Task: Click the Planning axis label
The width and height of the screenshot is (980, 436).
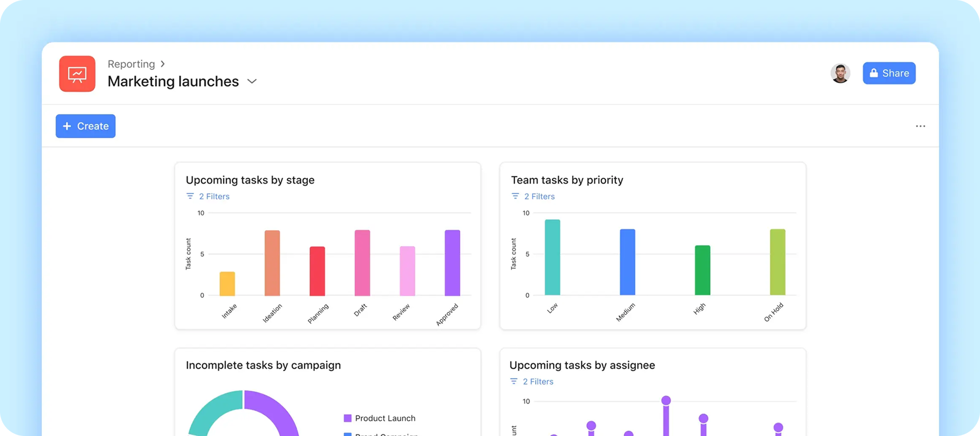Action: click(318, 313)
